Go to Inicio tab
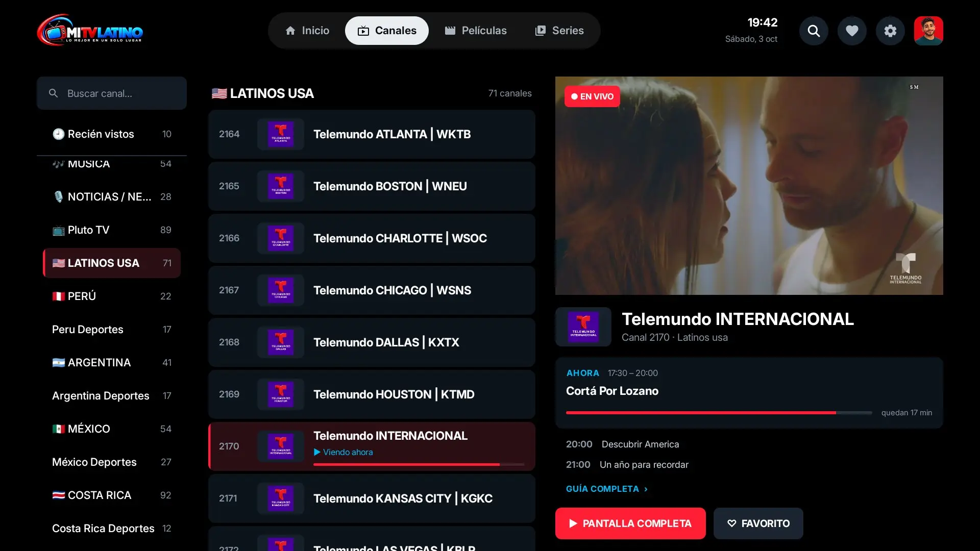This screenshot has height=551, width=980. [307, 31]
